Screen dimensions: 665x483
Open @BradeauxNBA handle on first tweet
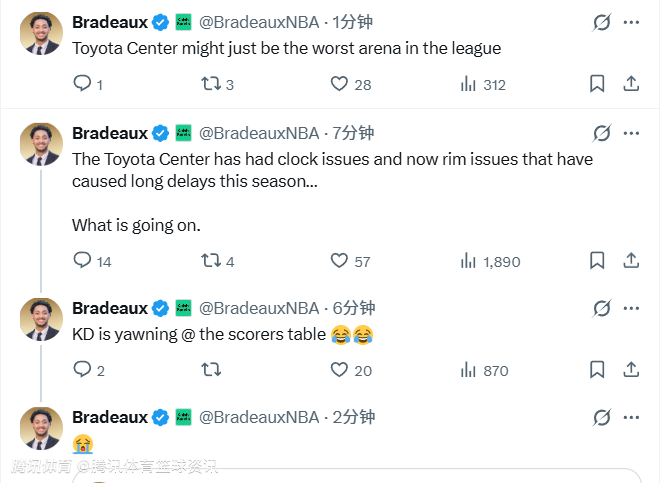pos(262,22)
